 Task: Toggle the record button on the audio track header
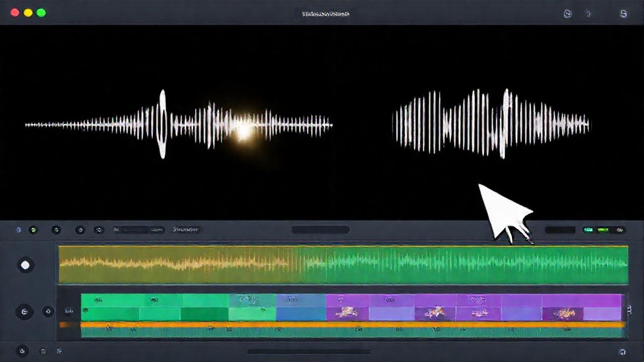(25, 265)
